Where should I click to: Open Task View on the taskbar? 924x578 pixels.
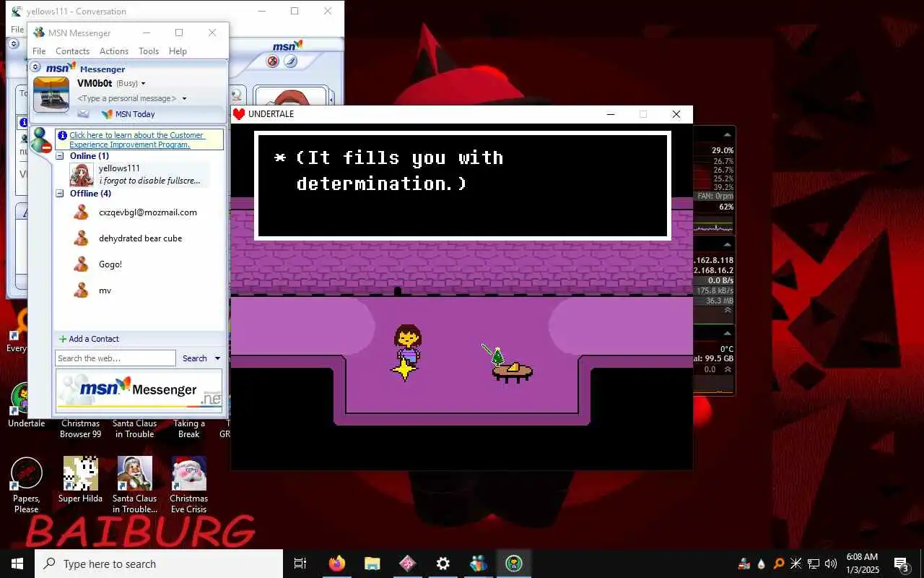(x=300, y=564)
